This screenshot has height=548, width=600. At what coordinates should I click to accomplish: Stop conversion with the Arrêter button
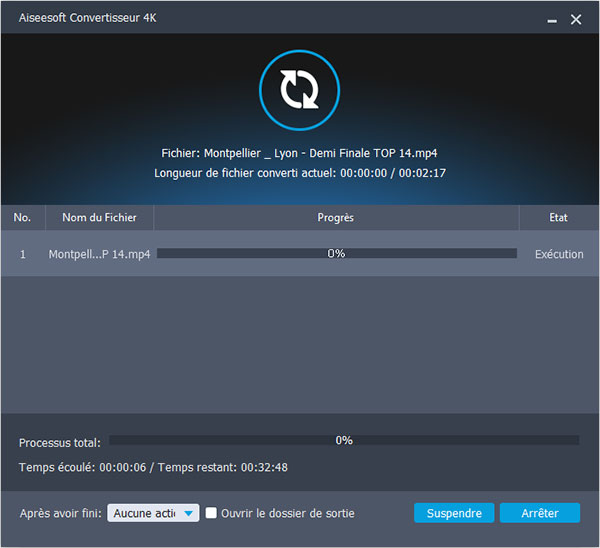[x=539, y=513]
